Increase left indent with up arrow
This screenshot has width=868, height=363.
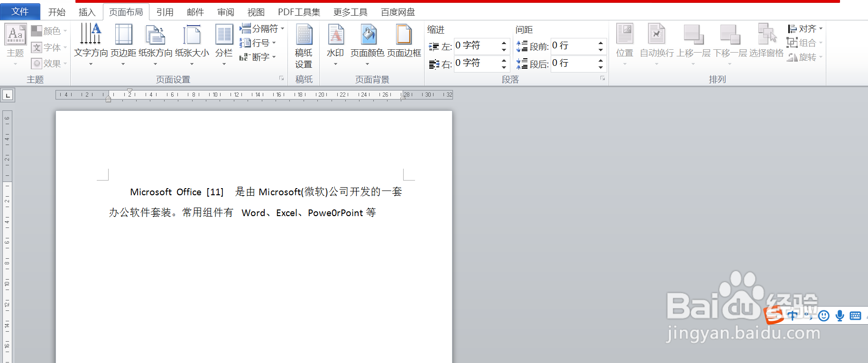[504, 43]
